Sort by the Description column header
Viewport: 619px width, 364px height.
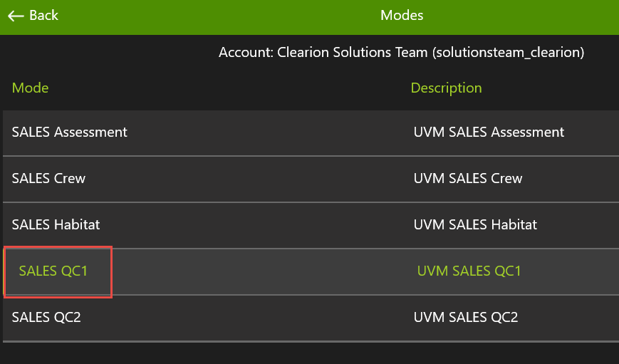[x=446, y=88]
